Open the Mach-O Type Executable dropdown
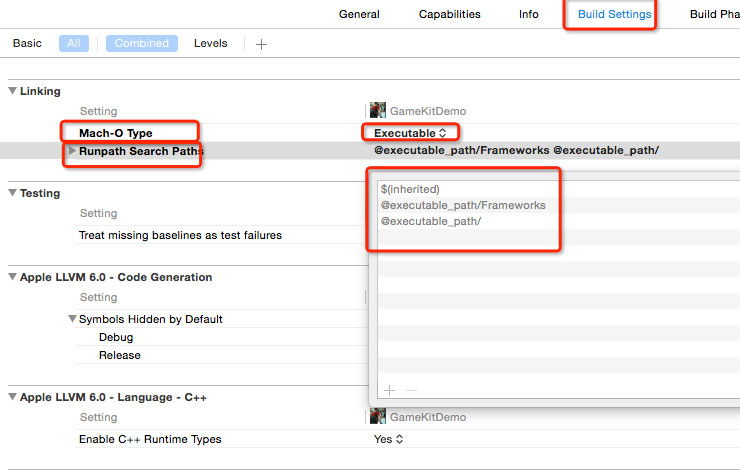 (x=411, y=132)
